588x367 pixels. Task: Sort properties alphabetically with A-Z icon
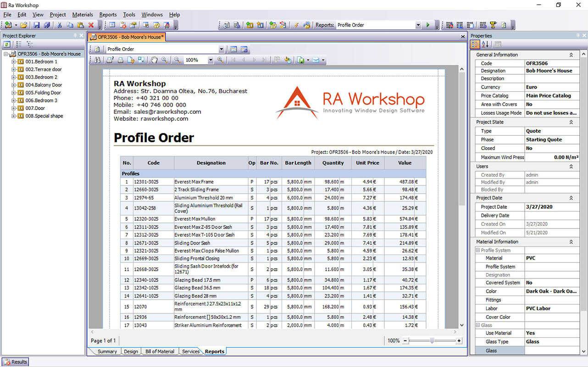486,44
